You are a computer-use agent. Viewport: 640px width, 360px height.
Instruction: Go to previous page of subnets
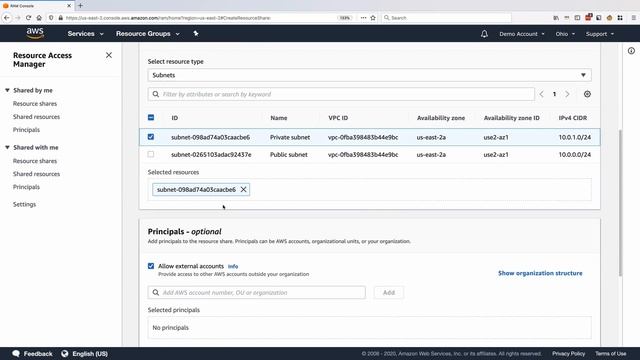[x=542, y=94]
